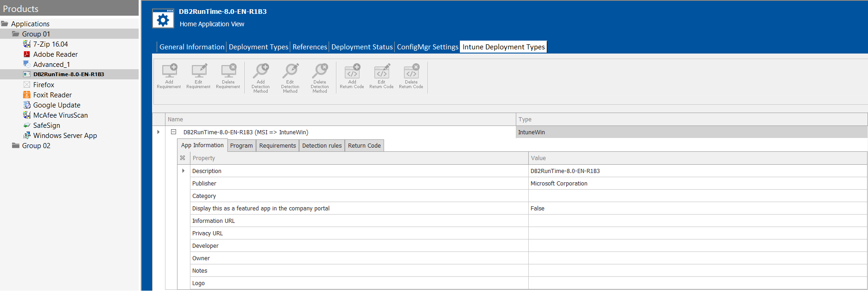Select McAfee VirusScan application
The height and width of the screenshot is (293, 868).
point(60,115)
